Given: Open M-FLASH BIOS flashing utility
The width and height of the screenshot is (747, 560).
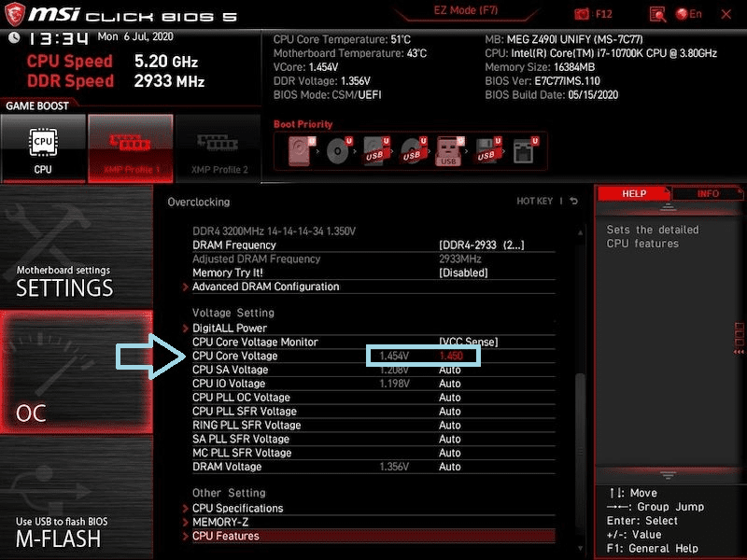Looking at the screenshot, I should [77, 497].
